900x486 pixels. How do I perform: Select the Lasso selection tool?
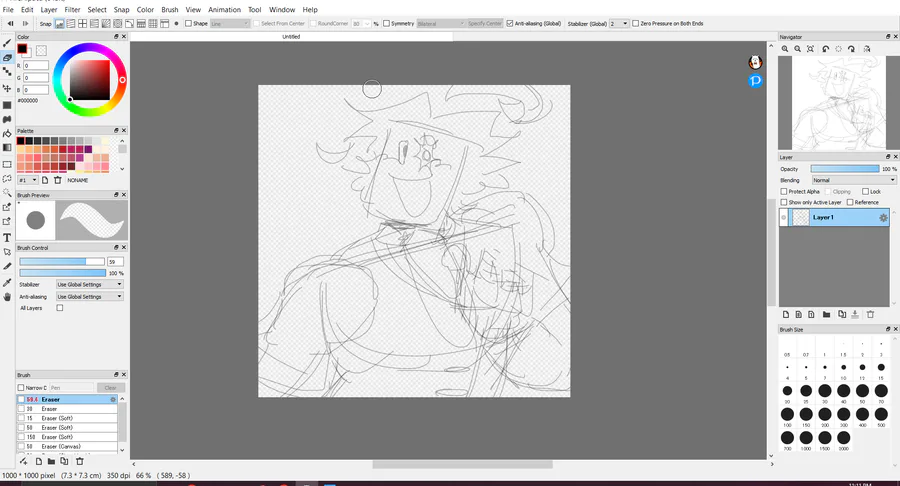point(7,178)
